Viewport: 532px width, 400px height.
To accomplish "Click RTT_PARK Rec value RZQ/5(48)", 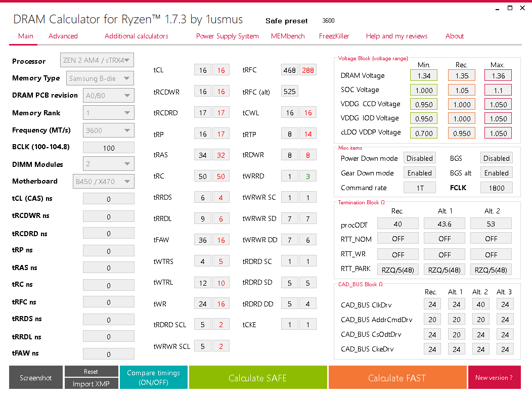I will click(397, 270).
